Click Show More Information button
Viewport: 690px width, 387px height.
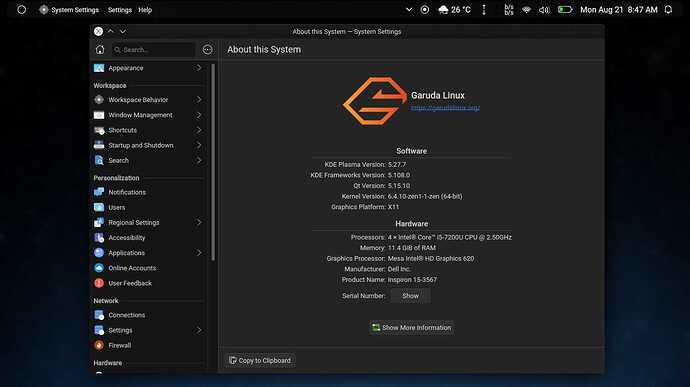point(411,328)
